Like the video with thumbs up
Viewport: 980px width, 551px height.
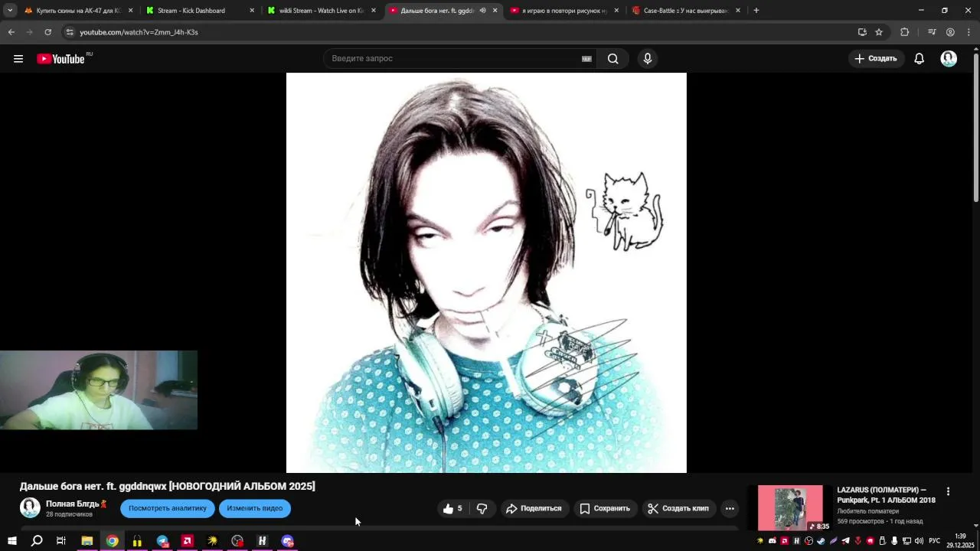(x=452, y=508)
